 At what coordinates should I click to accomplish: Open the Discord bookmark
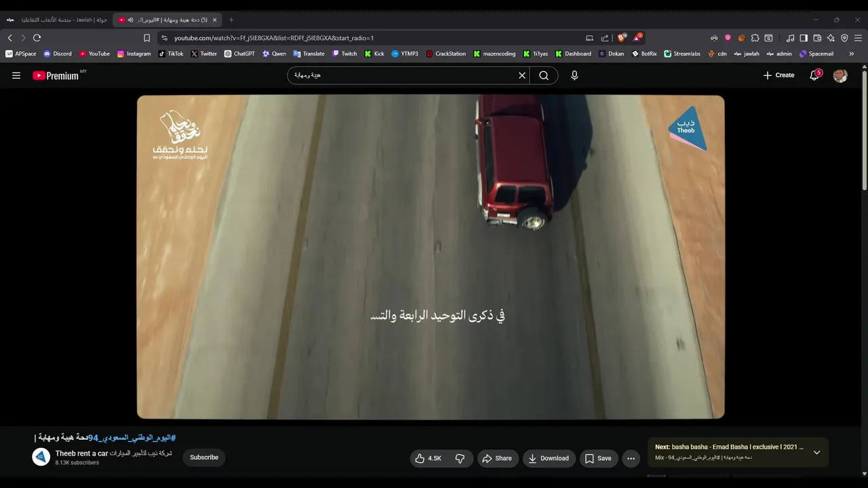[58, 54]
